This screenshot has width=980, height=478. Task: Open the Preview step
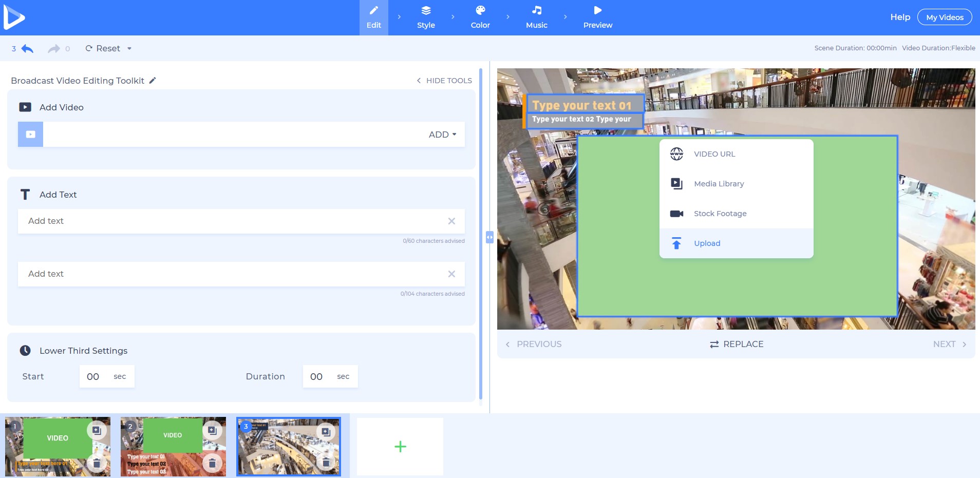(598, 17)
